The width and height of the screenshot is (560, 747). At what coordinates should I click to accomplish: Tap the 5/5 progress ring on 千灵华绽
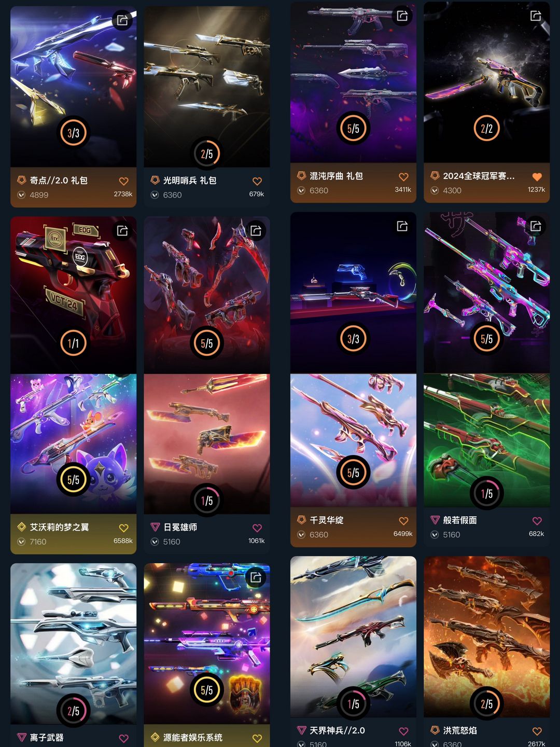click(x=353, y=473)
